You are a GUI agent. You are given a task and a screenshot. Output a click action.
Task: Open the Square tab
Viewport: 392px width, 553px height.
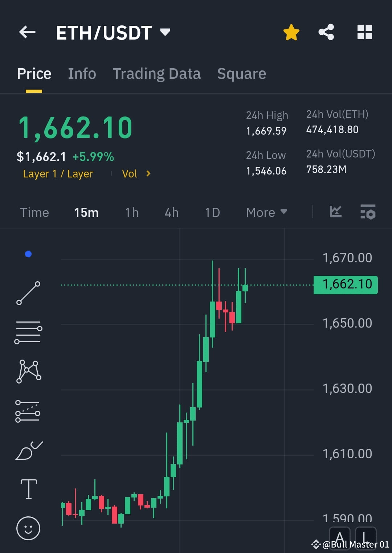click(x=241, y=73)
